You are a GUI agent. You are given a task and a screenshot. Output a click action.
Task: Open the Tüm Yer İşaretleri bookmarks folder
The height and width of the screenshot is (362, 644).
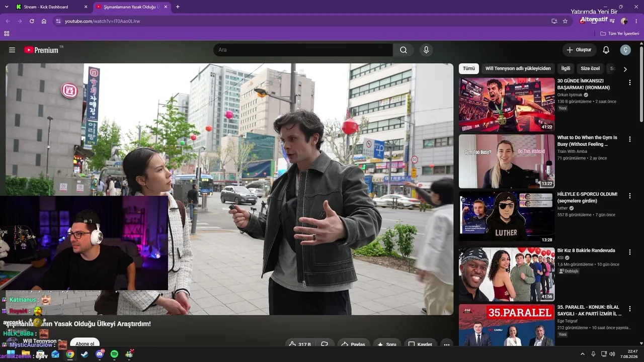click(619, 34)
